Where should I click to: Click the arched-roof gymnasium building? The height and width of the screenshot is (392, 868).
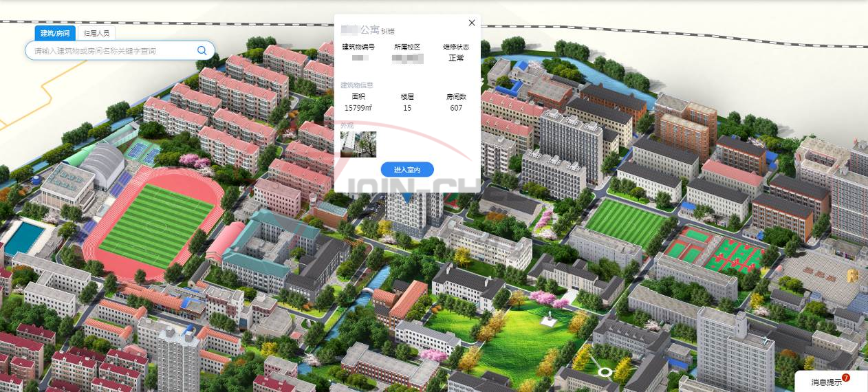[102, 164]
